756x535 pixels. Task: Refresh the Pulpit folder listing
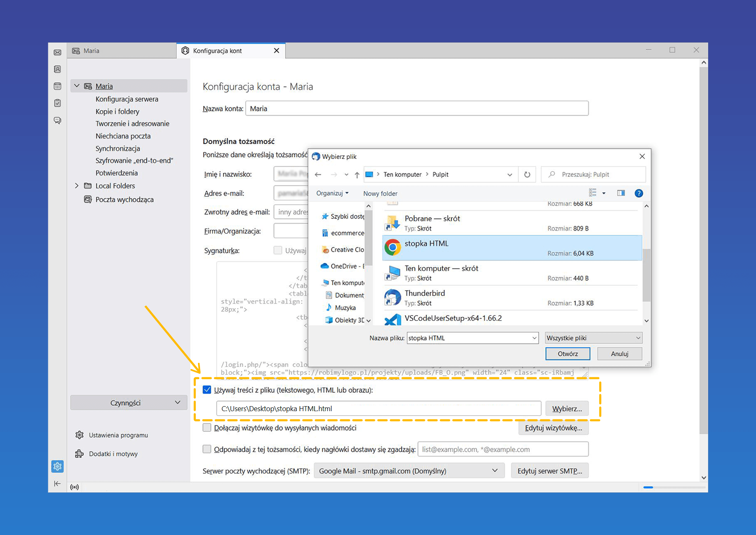pos(527,175)
